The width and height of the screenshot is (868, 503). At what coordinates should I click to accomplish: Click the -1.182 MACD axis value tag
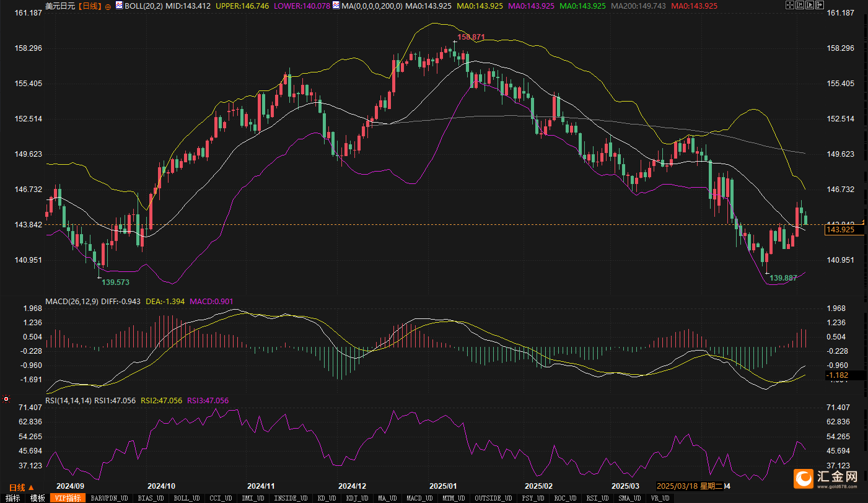tap(844, 375)
